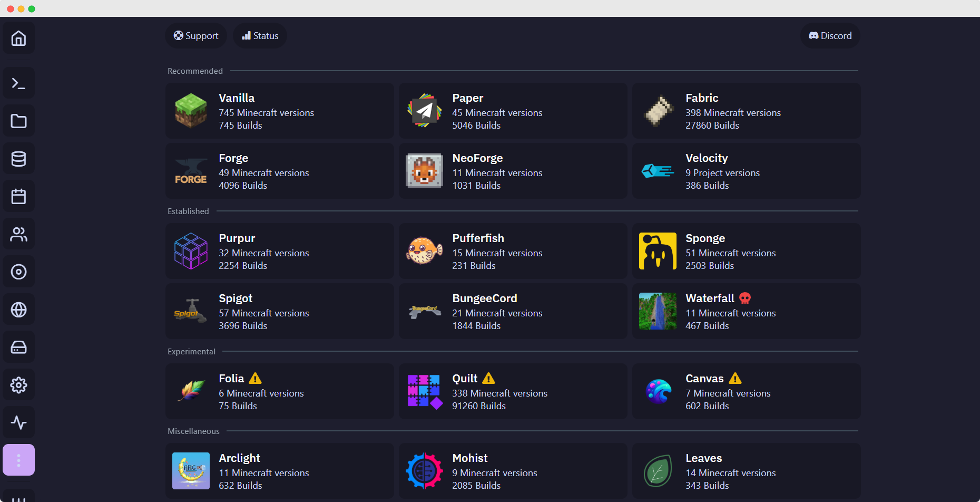
Task: Select the NeoForge title text
Action: pyautogui.click(x=477, y=158)
